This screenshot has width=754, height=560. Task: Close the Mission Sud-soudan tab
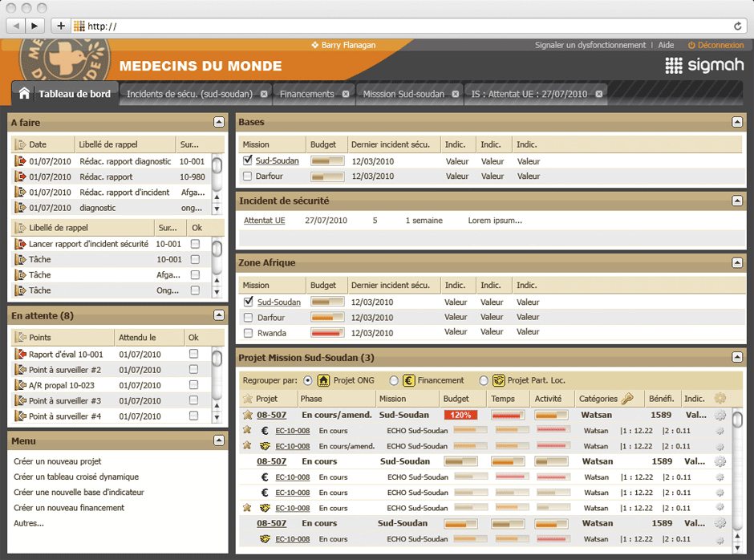(455, 95)
